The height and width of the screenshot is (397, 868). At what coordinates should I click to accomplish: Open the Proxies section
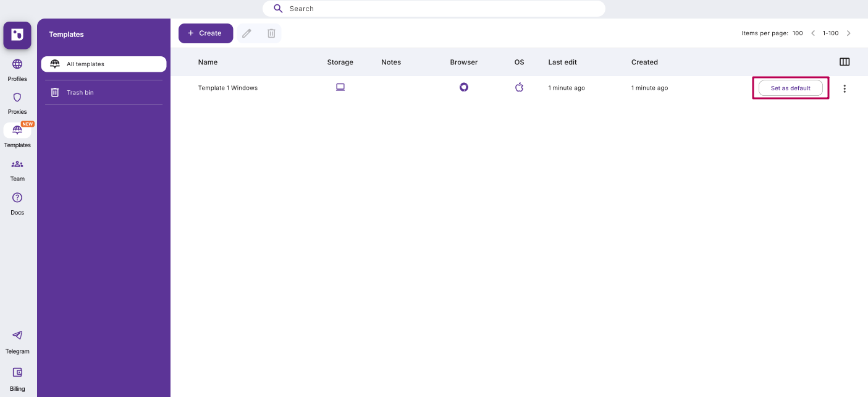coord(17,103)
